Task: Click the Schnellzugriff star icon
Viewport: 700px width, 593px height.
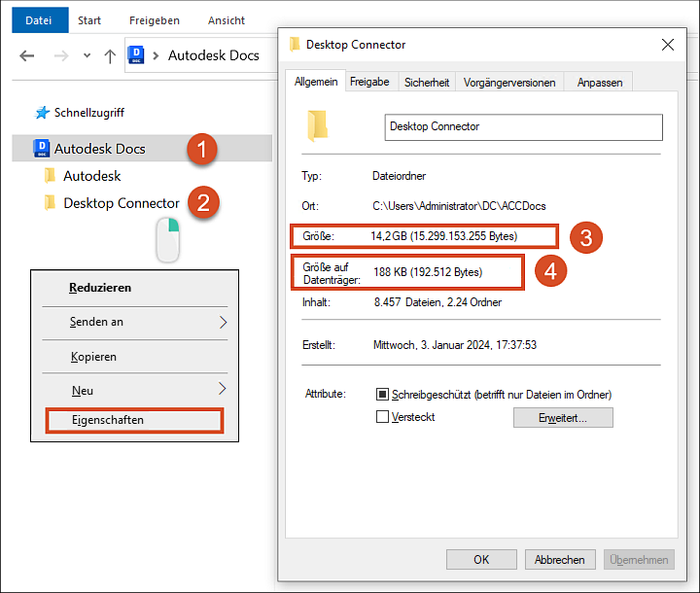Action: 42,113
